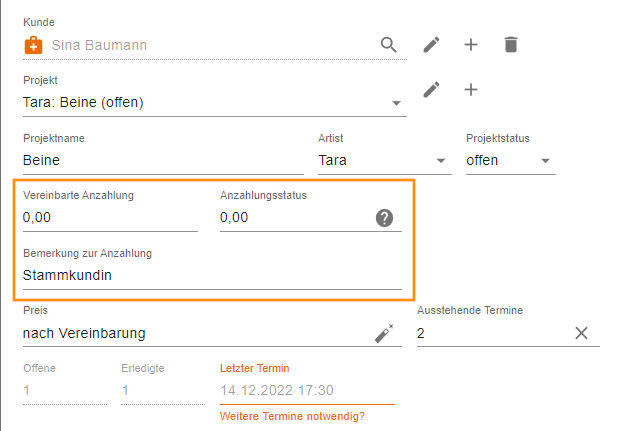Add a new customer with plus icon
The height and width of the screenshot is (431, 639).
(x=471, y=45)
